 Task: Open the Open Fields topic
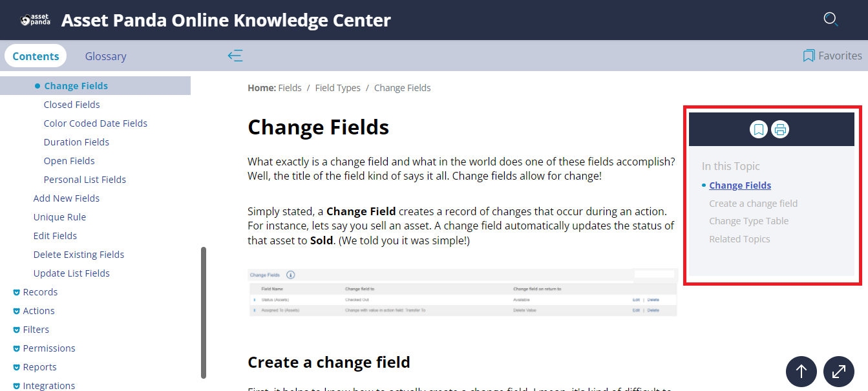click(x=69, y=161)
